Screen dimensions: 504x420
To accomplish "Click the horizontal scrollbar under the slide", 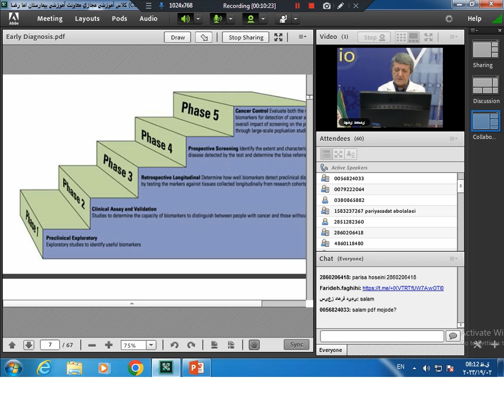I will [x=132, y=304].
